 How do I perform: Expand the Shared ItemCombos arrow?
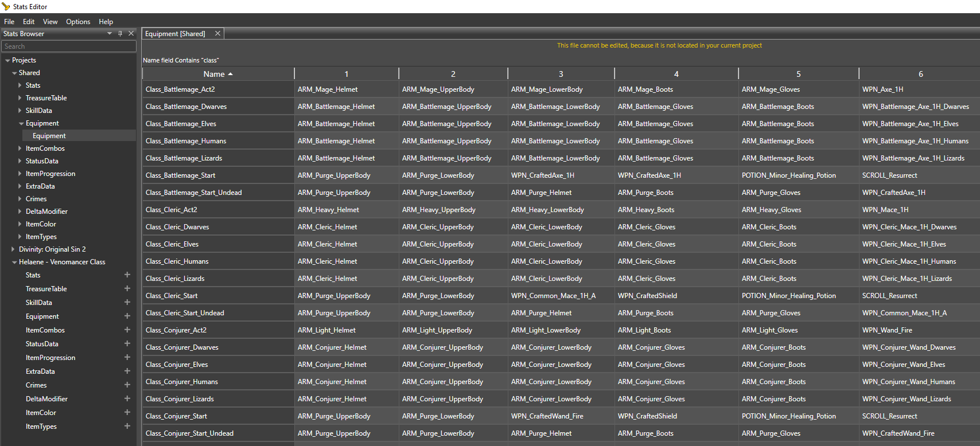tap(20, 148)
